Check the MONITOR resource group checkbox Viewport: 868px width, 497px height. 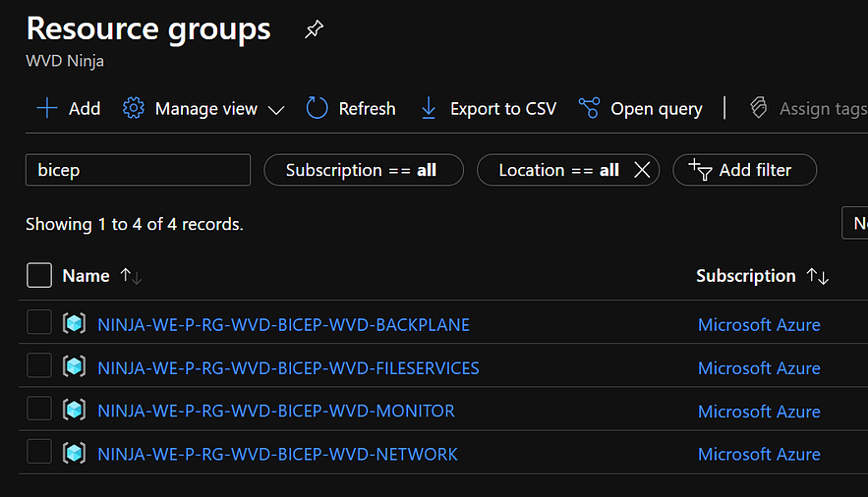click(39, 408)
